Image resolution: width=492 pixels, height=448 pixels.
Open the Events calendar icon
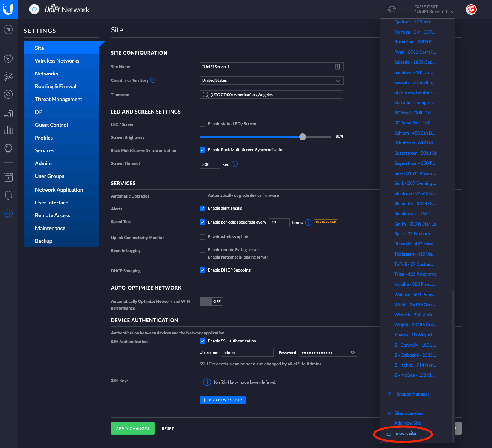click(8, 177)
